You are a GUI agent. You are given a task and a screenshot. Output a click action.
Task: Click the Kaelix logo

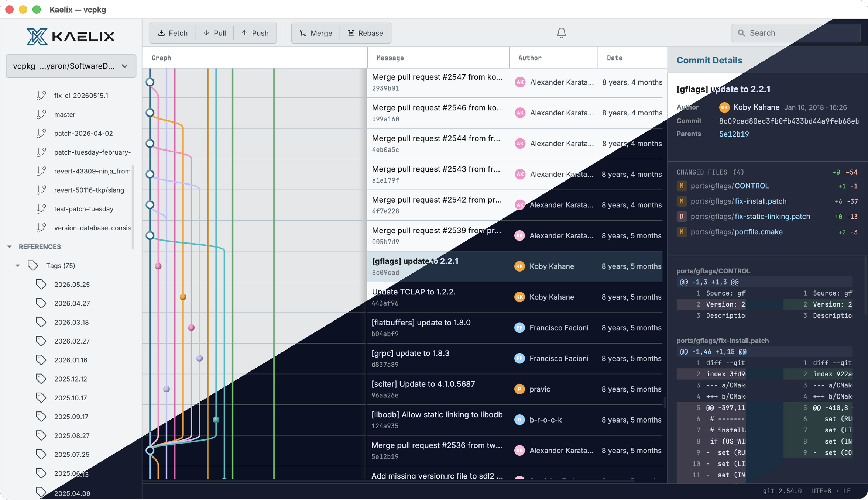[71, 37]
